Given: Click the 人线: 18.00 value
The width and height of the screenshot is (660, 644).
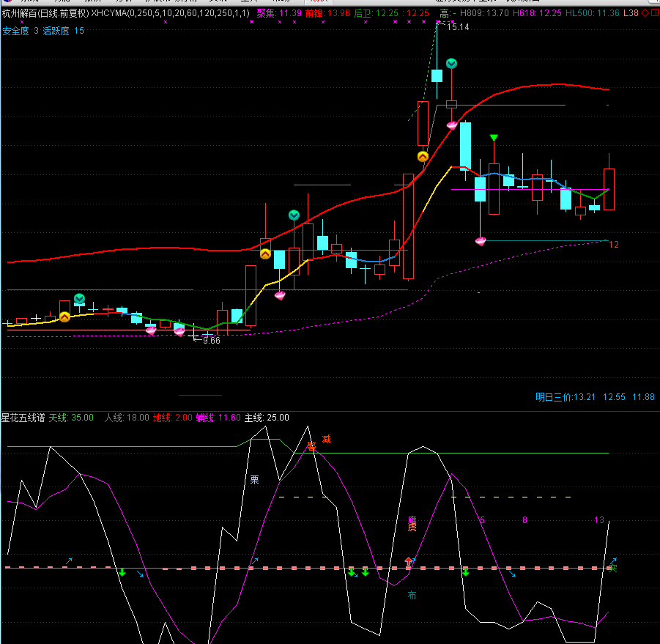Looking at the screenshot, I should pyautogui.click(x=127, y=418).
